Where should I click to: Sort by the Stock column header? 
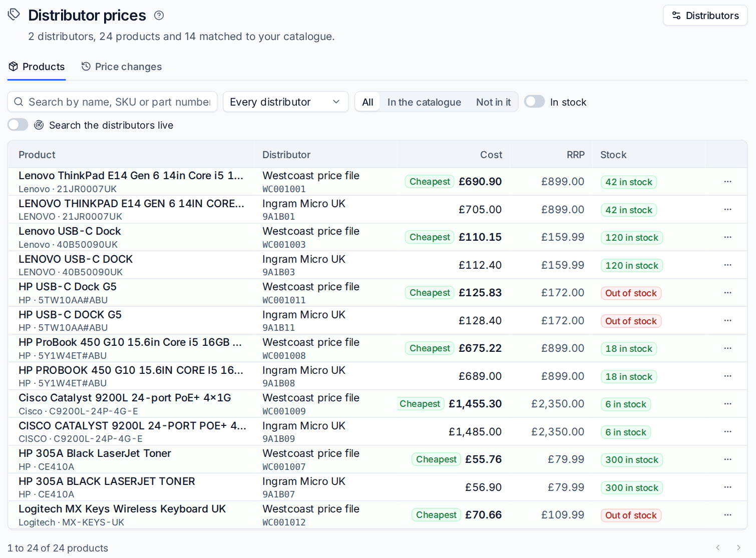[x=613, y=155]
